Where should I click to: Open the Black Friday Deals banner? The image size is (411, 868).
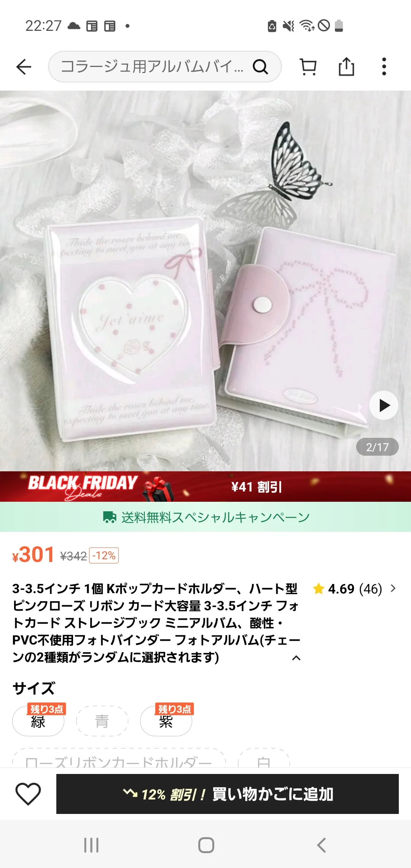(205, 487)
